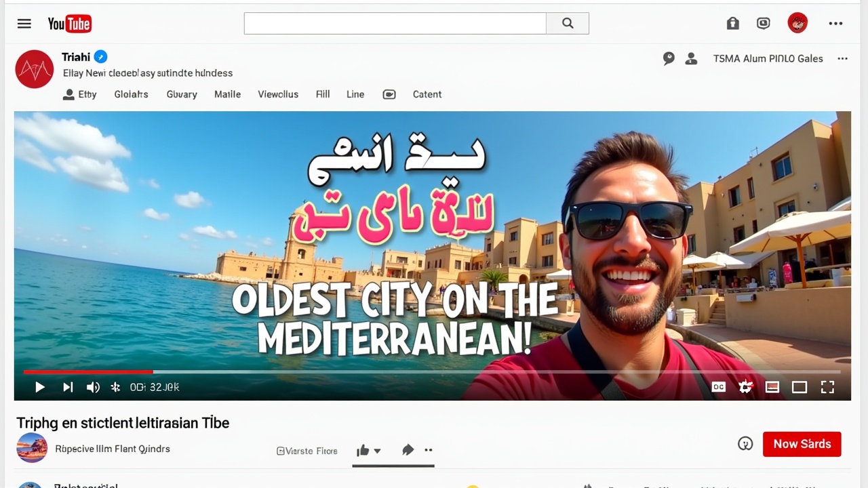Expand three-dot menu beside TSMA Alum PINLO Gales
Image resolution: width=868 pixels, height=488 pixels.
842,59
